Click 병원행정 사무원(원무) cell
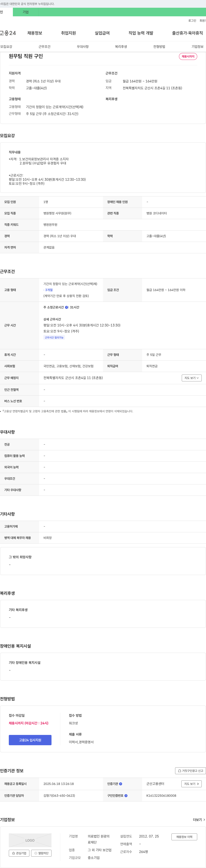This screenshot has width=206, height=868. coord(57,213)
